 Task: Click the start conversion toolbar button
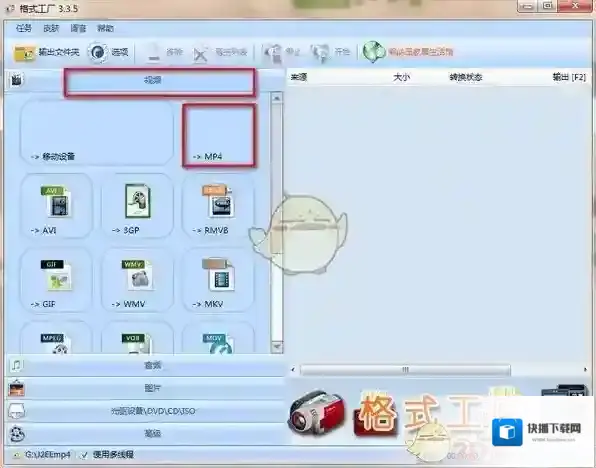330,52
